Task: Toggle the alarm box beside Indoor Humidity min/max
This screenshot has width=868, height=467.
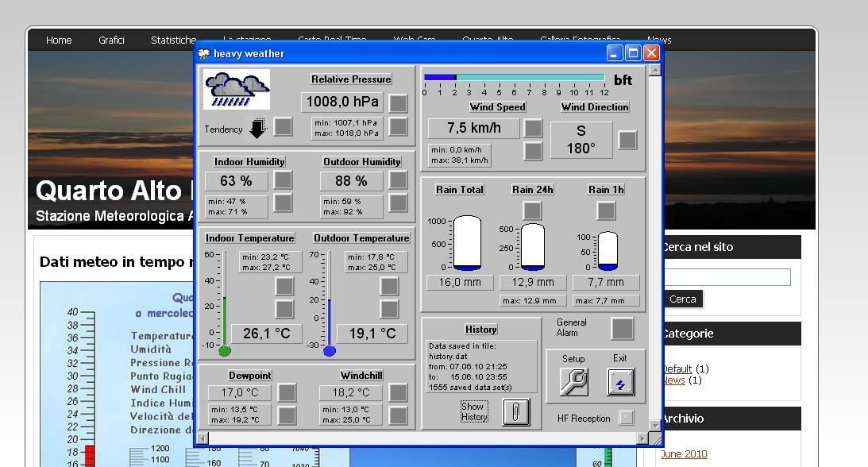Action: click(x=283, y=203)
